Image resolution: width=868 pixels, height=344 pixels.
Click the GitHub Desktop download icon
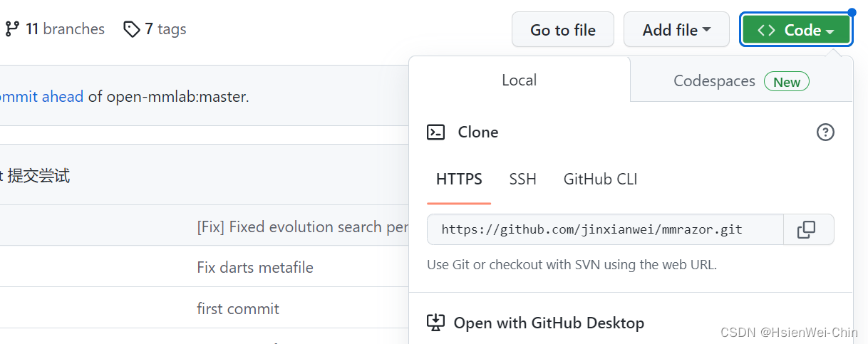tap(435, 323)
